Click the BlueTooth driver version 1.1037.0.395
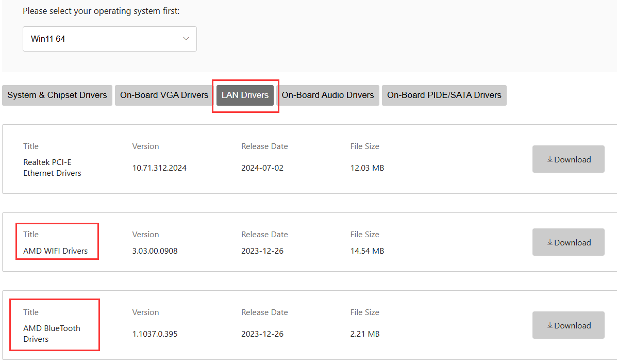 [155, 334]
